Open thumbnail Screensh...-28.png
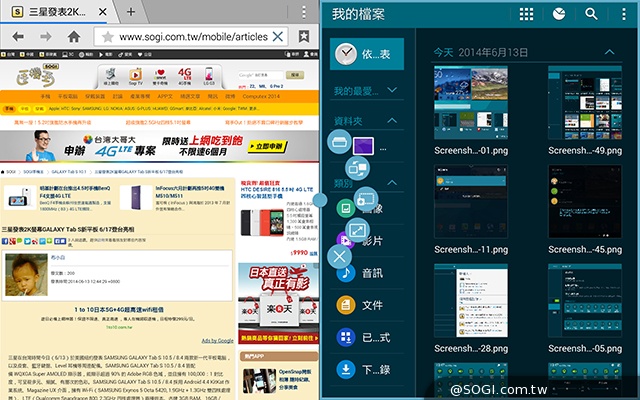This screenshot has height=400, width=640. point(471,300)
